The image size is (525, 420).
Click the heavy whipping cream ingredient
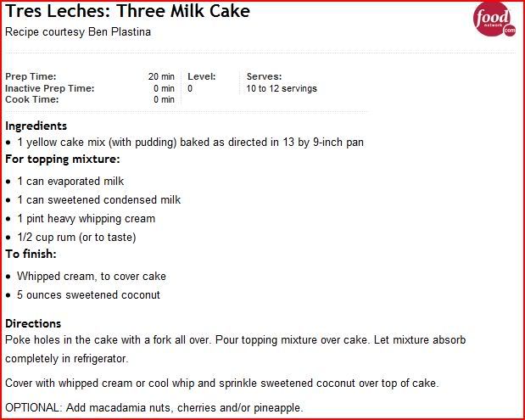[x=87, y=218]
